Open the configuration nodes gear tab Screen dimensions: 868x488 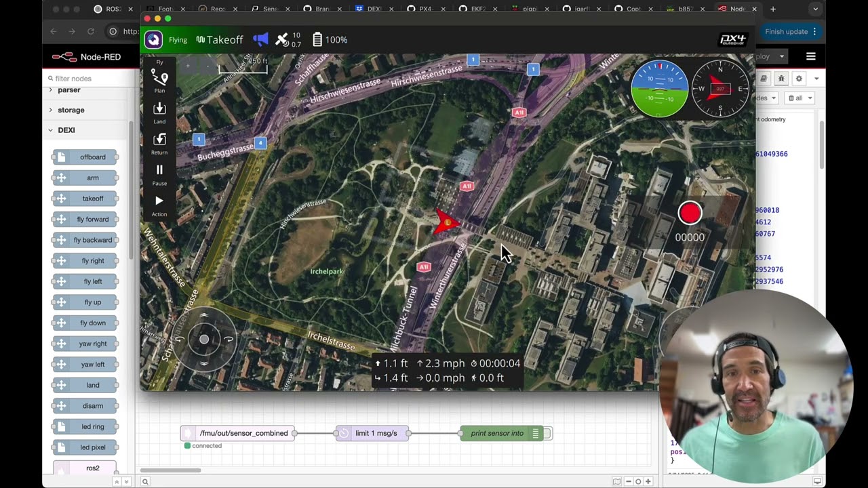[799, 79]
